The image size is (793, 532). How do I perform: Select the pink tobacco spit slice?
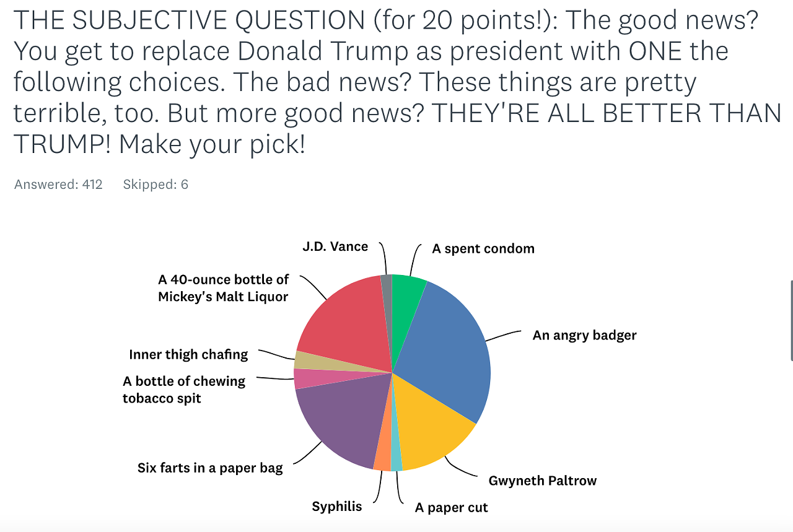click(x=310, y=378)
